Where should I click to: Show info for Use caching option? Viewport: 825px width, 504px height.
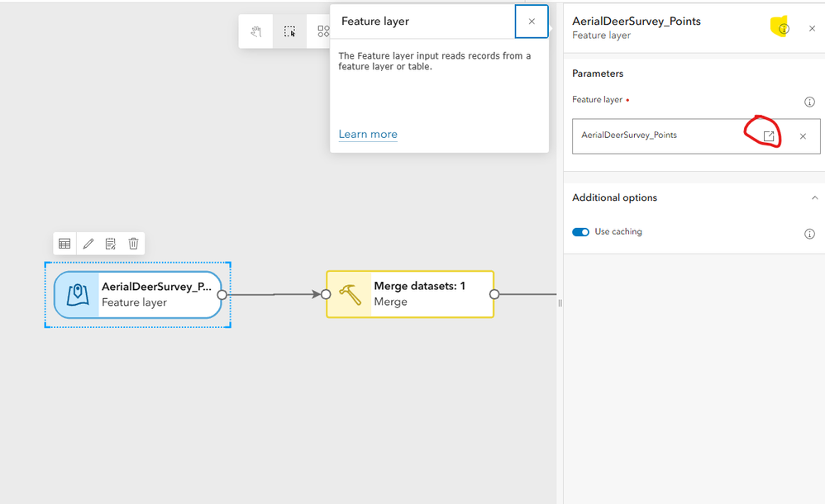coord(809,234)
